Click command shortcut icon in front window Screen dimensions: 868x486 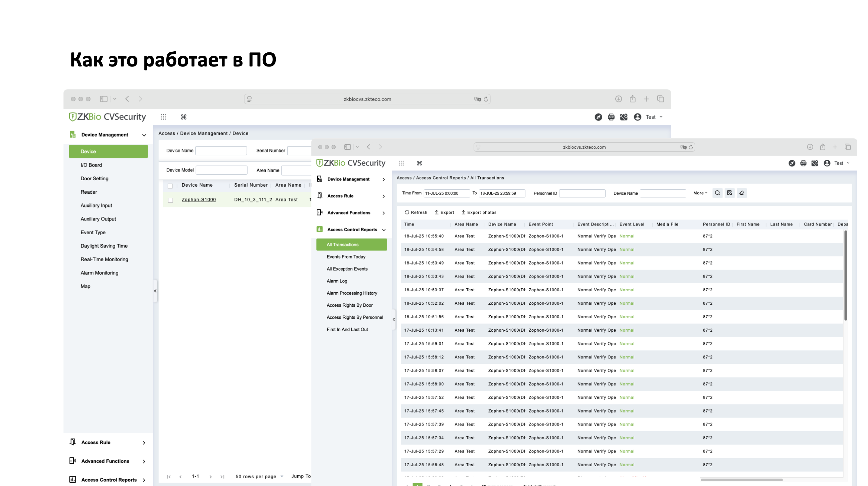419,163
